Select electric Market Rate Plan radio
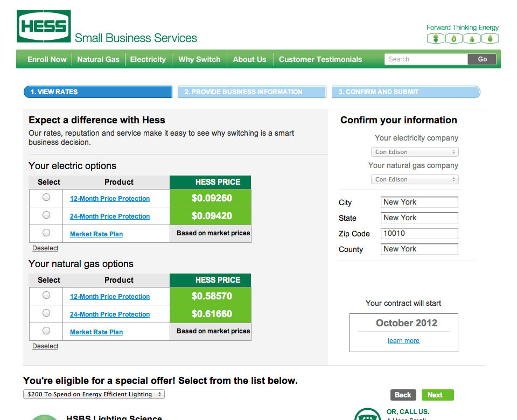 tap(46, 233)
